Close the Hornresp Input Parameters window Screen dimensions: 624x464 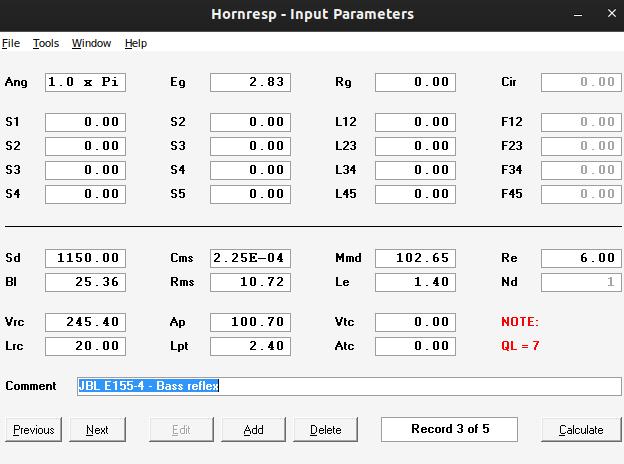pos(612,14)
